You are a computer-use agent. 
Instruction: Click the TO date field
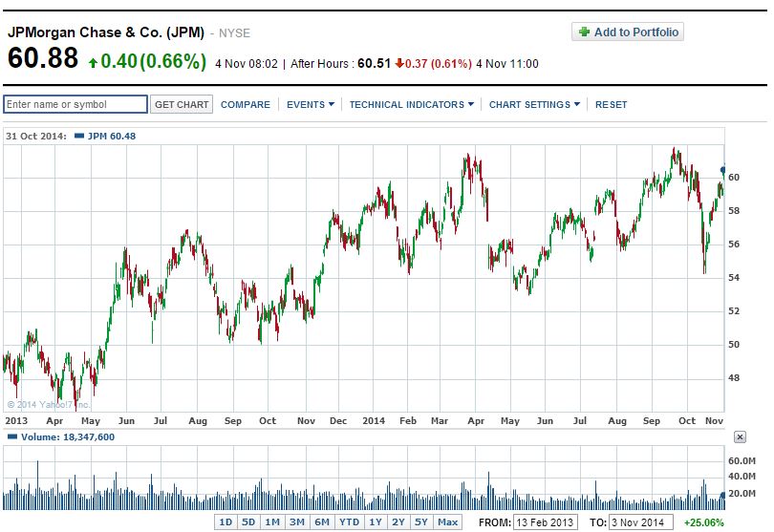click(641, 522)
